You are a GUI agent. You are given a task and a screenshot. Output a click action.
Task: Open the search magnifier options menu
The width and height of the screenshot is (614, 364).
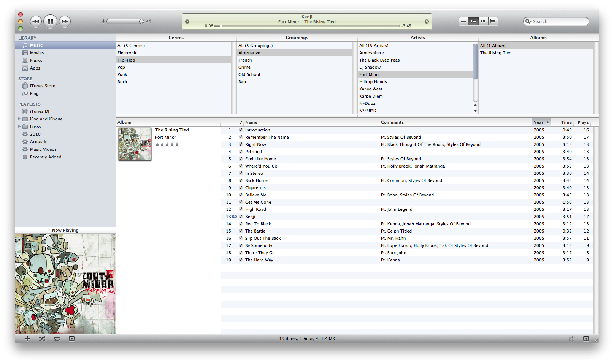point(528,21)
